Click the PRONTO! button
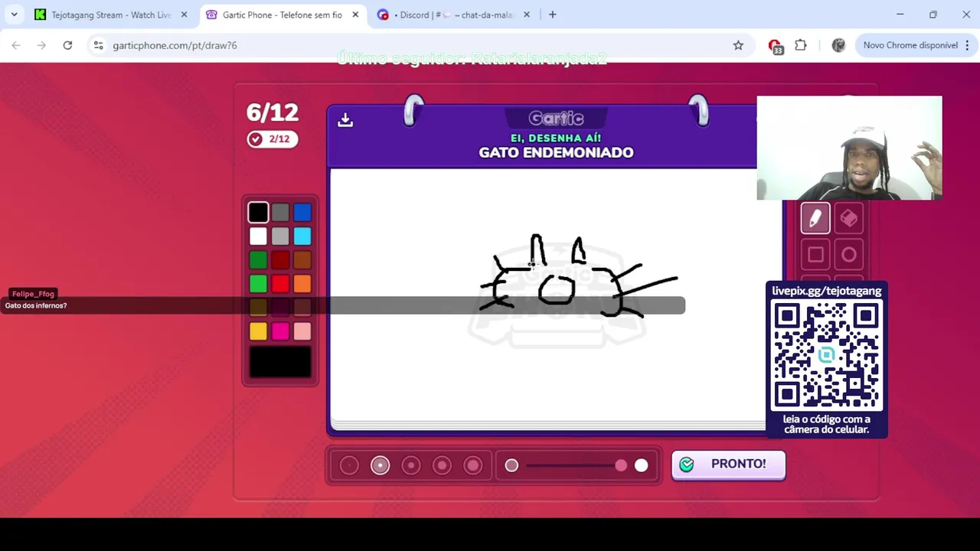This screenshot has height=551, width=980. 728,465
